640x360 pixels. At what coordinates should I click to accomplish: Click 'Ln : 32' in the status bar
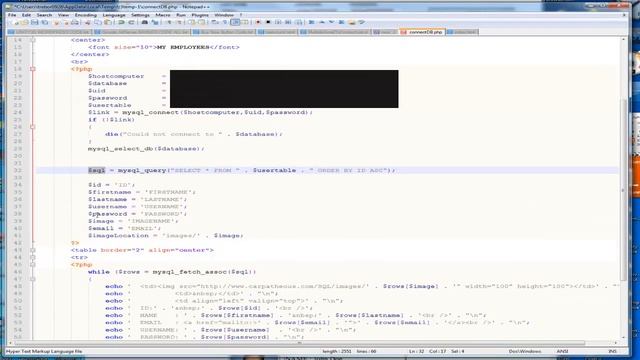(416, 351)
